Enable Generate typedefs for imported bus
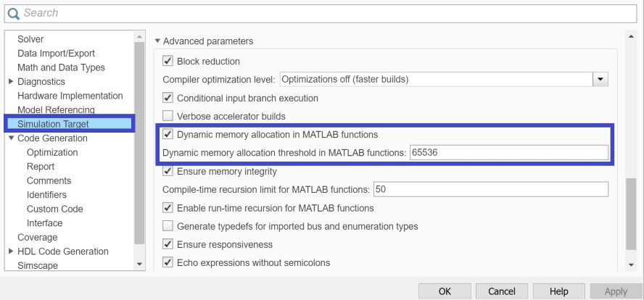644x300 pixels. pos(168,226)
